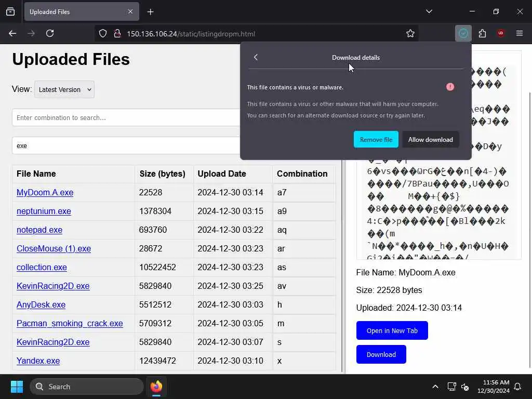The width and height of the screenshot is (532, 399).
Task: Click the insecure connection lock icon
Action: tap(117, 34)
